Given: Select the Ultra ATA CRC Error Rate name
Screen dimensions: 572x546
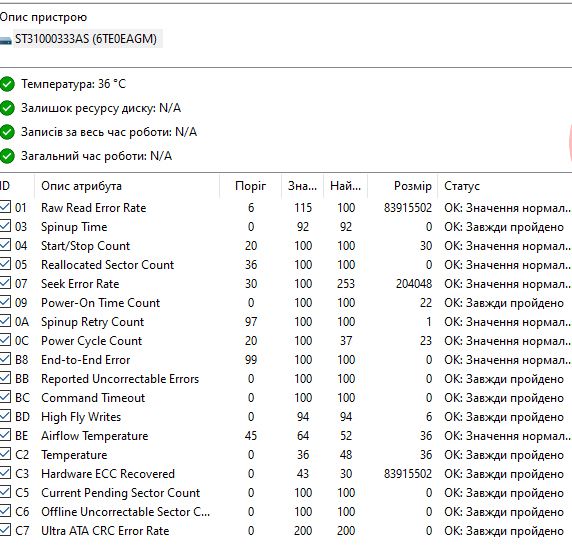Looking at the screenshot, I should (x=105, y=530).
